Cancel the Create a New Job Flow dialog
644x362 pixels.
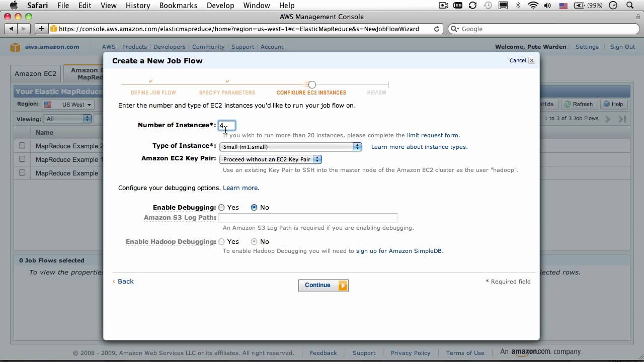tap(522, 60)
